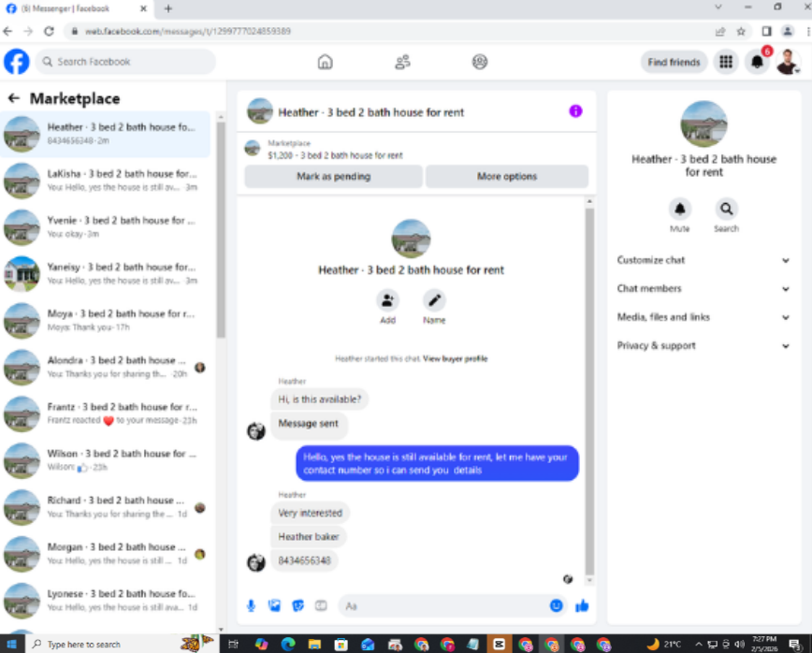Viewport: 812px width, 653px height.
Task: Open the View buyer profile link
Action: pyautogui.click(x=455, y=358)
